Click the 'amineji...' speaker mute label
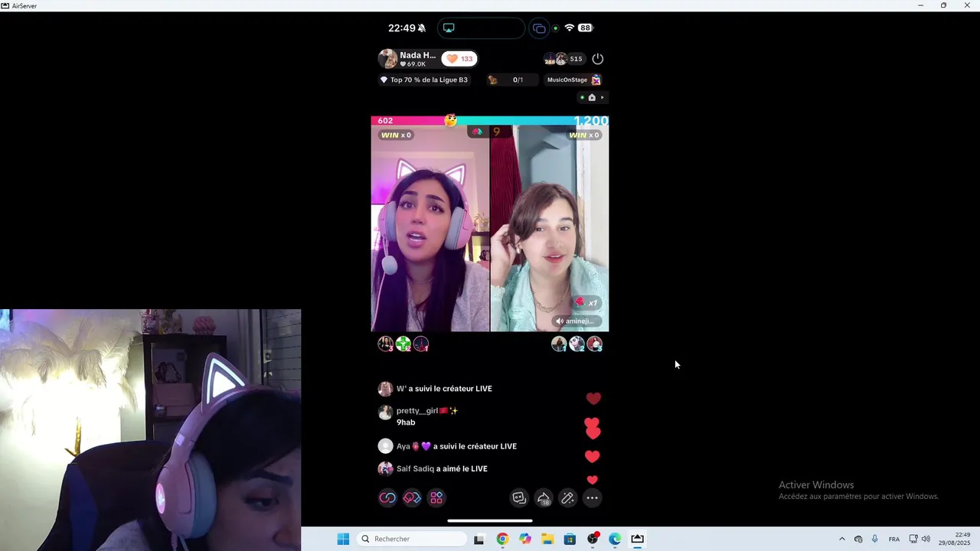This screenshot has width=980, height=551. [577, 321]
